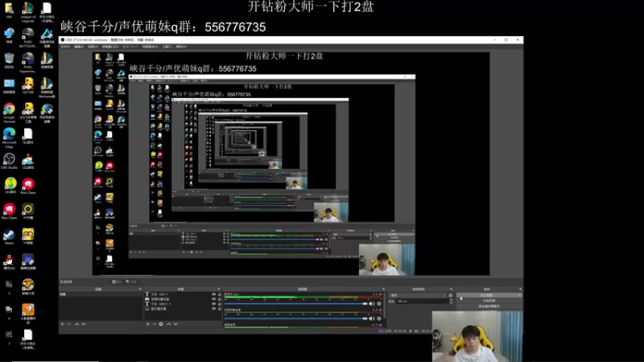Viewport: 644px width, 362px height.
Task: Click the 开始录制 button in Controls
Action: 489,301
